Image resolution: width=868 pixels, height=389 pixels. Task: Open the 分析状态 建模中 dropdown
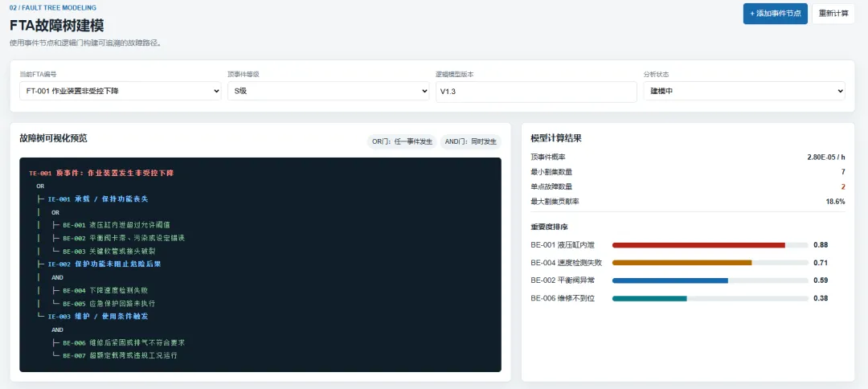(744, 91)
